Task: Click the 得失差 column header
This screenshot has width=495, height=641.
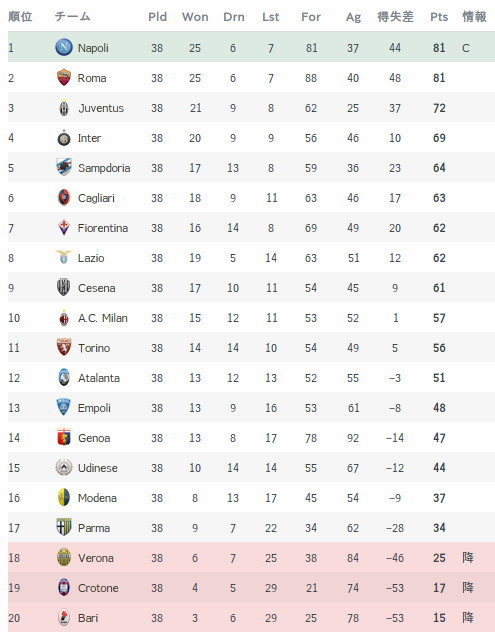Action: click(x=395, y=17)
